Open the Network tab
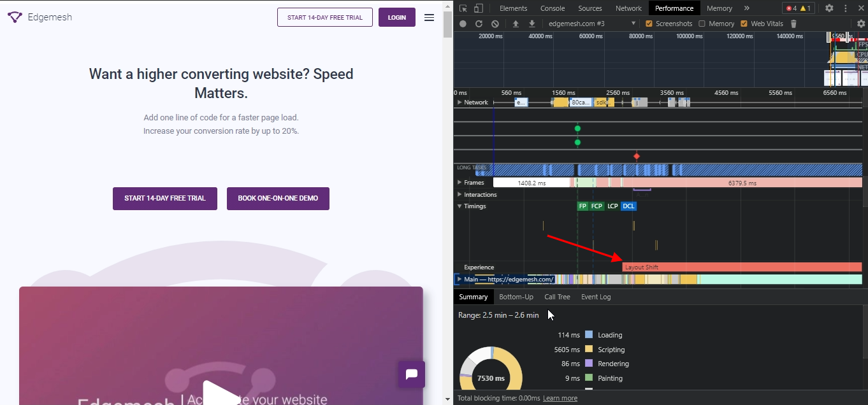The width and height of the screenshot is (868, 405). (628, 8)
